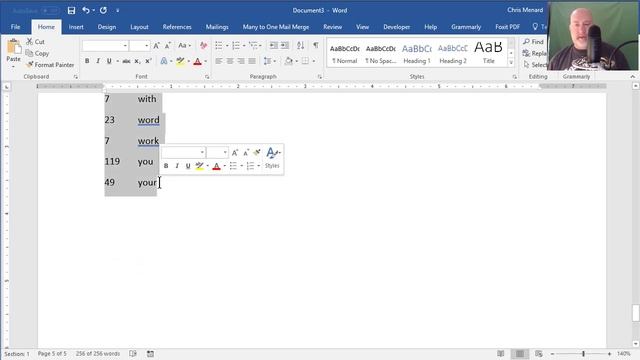The width and height of the screenshot is (640, 360).
Task: Switch to Web Layout view in status bar
Action: (x=539, y=353)
